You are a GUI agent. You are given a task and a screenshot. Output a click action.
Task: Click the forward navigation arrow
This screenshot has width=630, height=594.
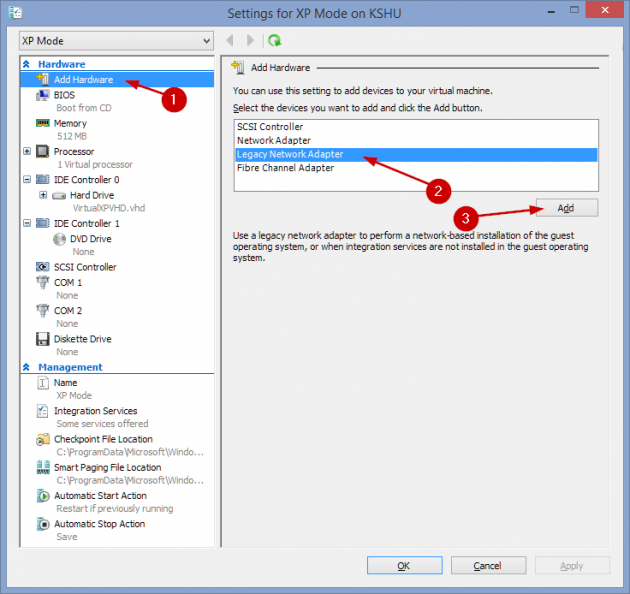[x=250, y=40]
